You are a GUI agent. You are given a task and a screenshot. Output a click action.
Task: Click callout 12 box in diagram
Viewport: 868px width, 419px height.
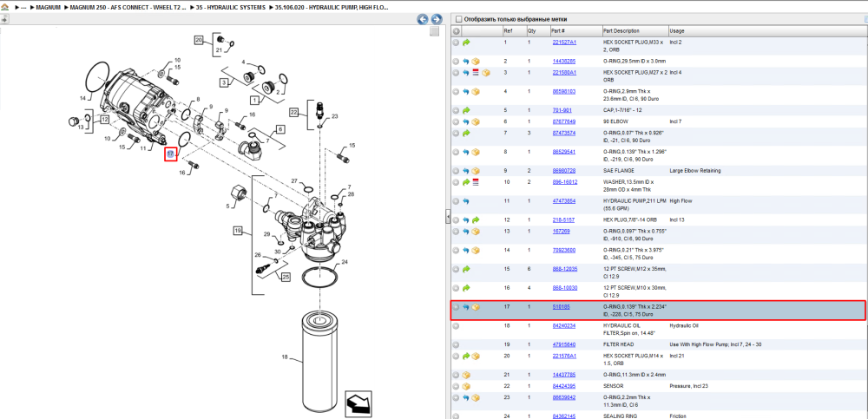click(105, 119)
